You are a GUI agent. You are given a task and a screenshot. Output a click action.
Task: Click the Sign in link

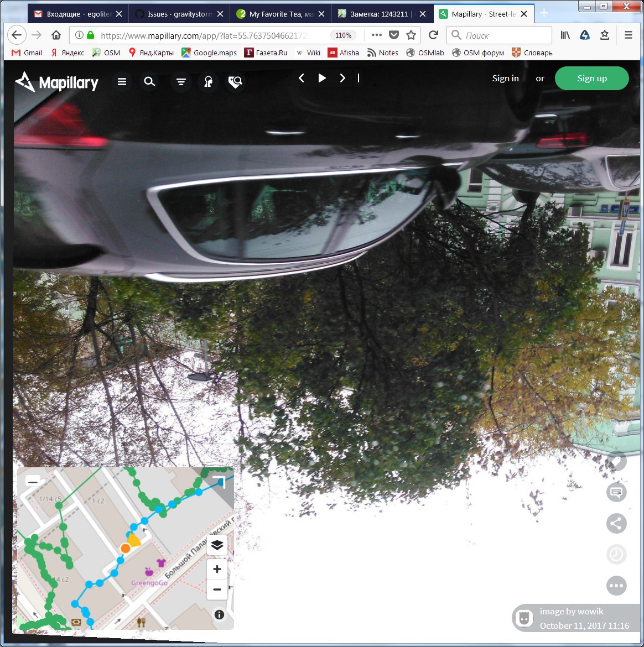pos(505,79)
